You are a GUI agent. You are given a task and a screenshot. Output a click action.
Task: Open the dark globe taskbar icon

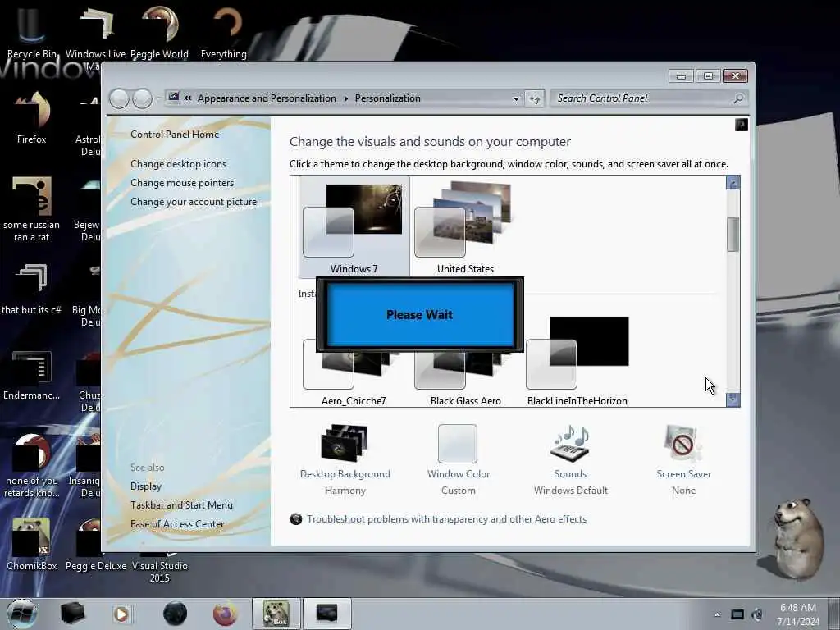tap(176, 614)
